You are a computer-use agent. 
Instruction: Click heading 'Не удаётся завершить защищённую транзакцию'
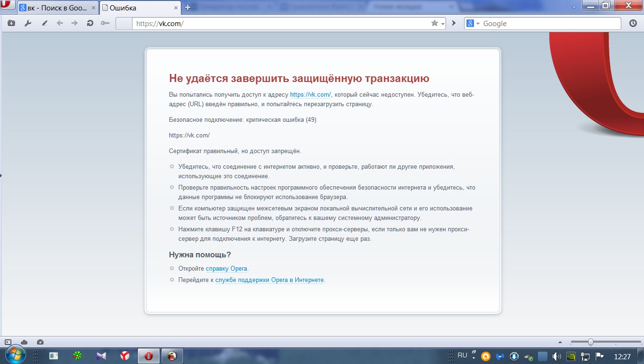point(299,79)
